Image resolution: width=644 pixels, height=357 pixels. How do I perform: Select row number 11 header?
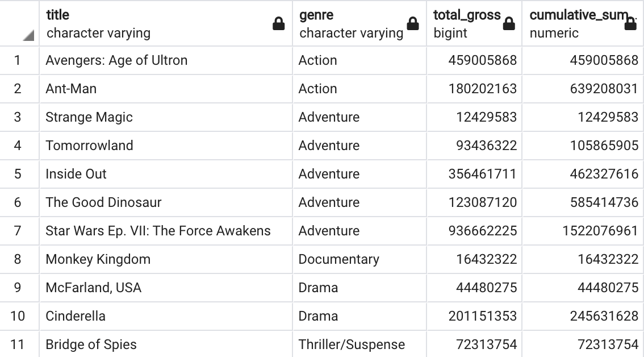(18, 344)
